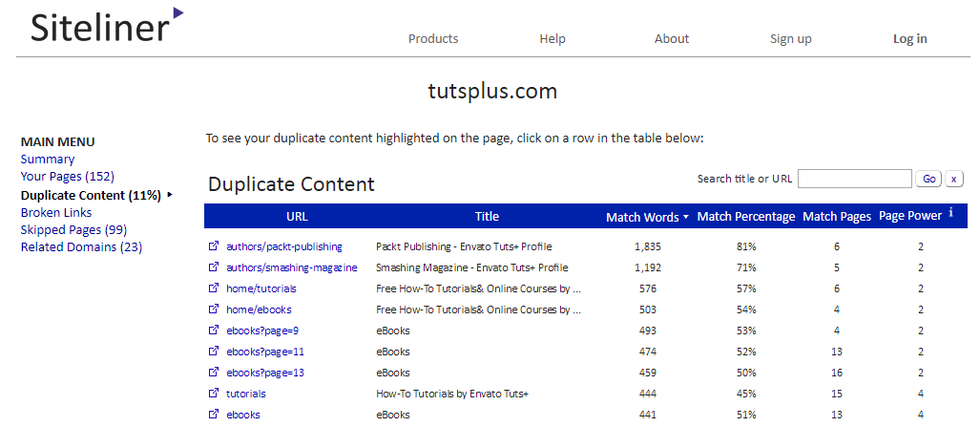Open Skipped Pages (99)
Screen dimensions: 980x427
pos(73,230)
